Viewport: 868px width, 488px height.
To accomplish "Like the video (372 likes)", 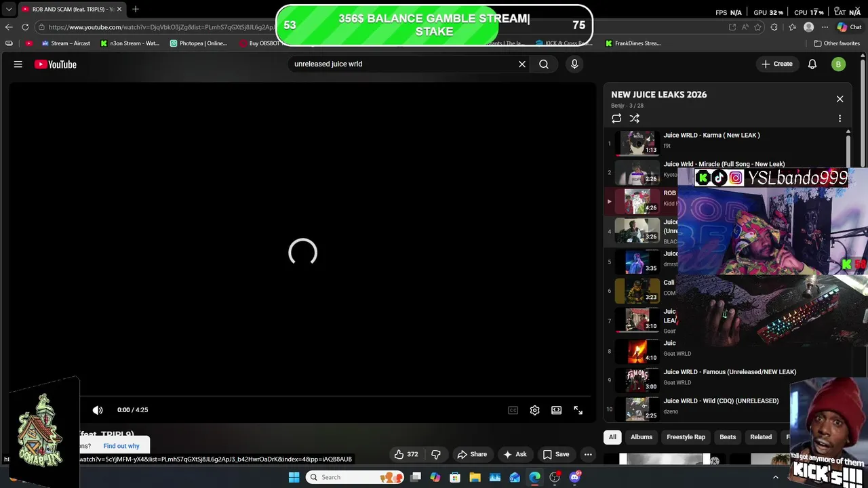I will 406,454.
